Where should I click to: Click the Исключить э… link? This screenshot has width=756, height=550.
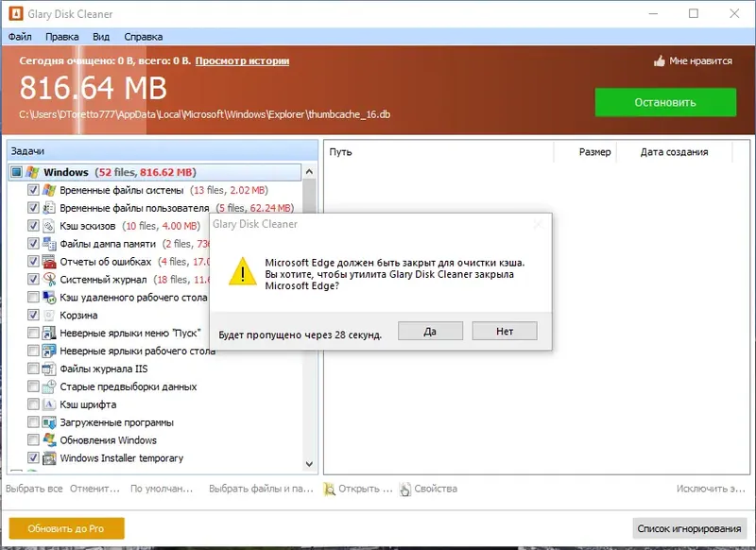click(x=711, y=489)
